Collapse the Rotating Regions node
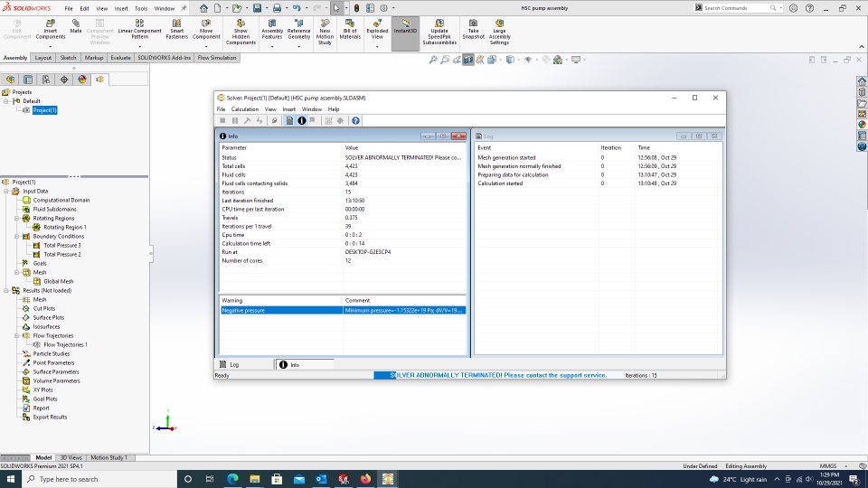 [x=17, y=218]
